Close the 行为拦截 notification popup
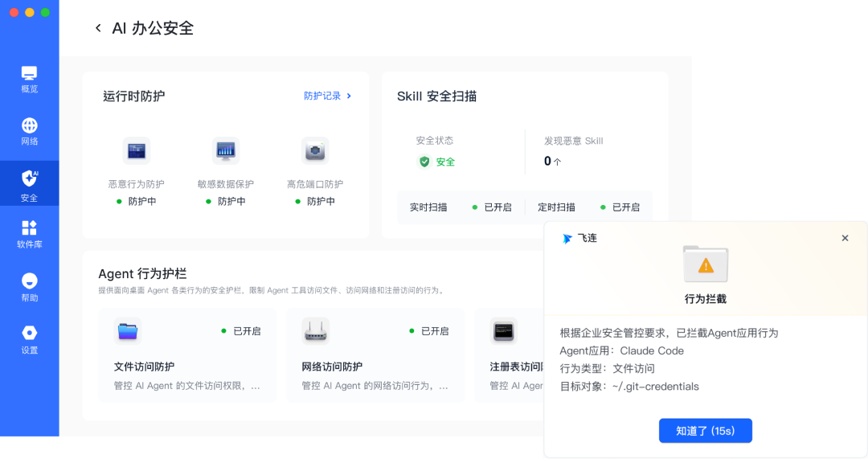Screen dimensions: 868x459 click(x=845, y=238)
